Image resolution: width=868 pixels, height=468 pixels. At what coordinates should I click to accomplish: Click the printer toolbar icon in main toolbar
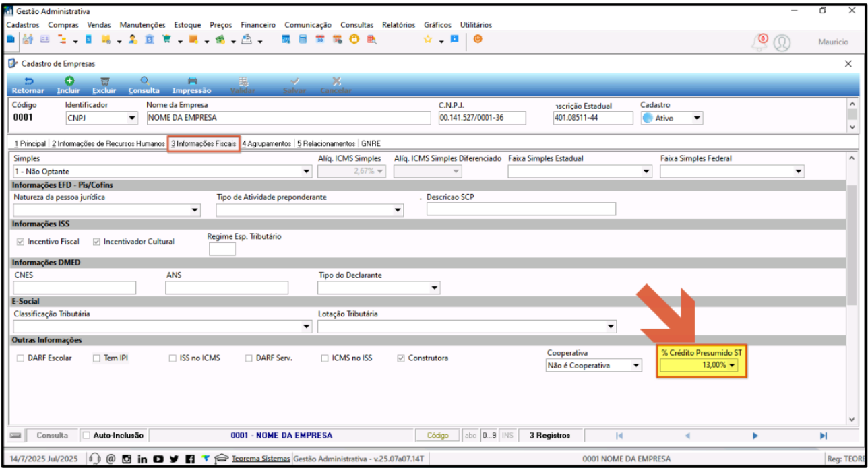point(247,40)
